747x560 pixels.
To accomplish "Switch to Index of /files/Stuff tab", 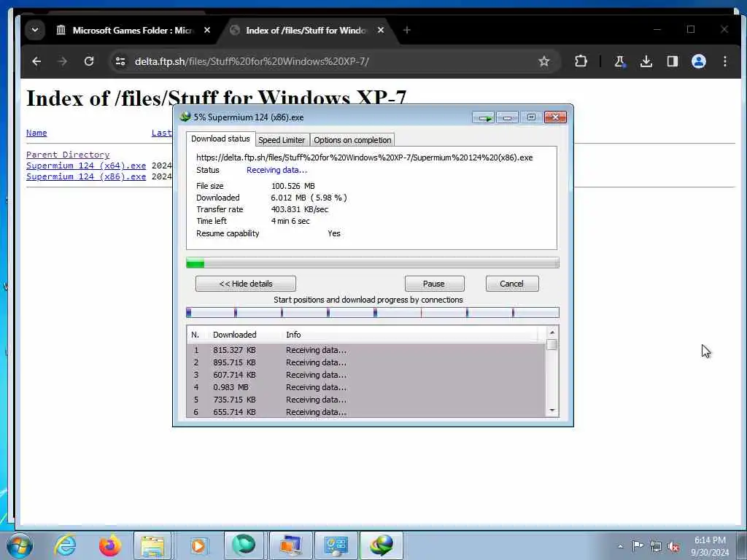I will (306, 30).
